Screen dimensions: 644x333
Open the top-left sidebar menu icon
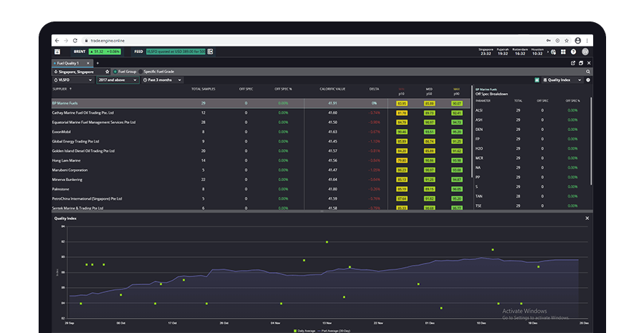tap(57, 52)
